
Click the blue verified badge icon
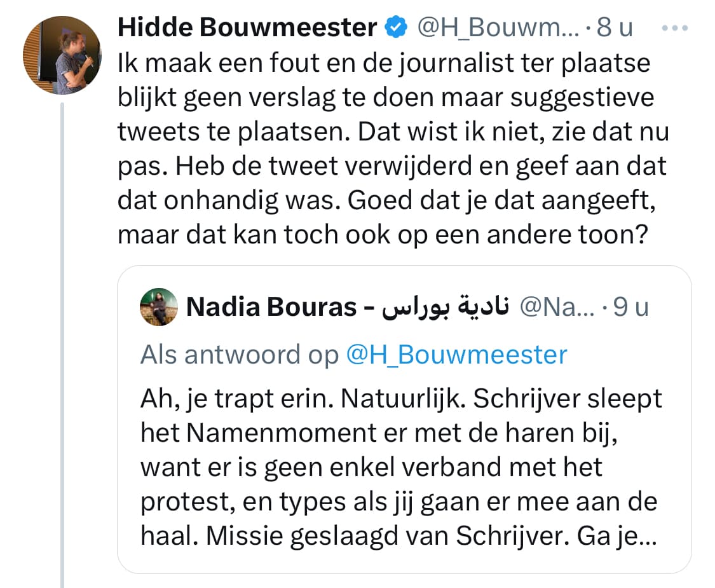[396, 27]
